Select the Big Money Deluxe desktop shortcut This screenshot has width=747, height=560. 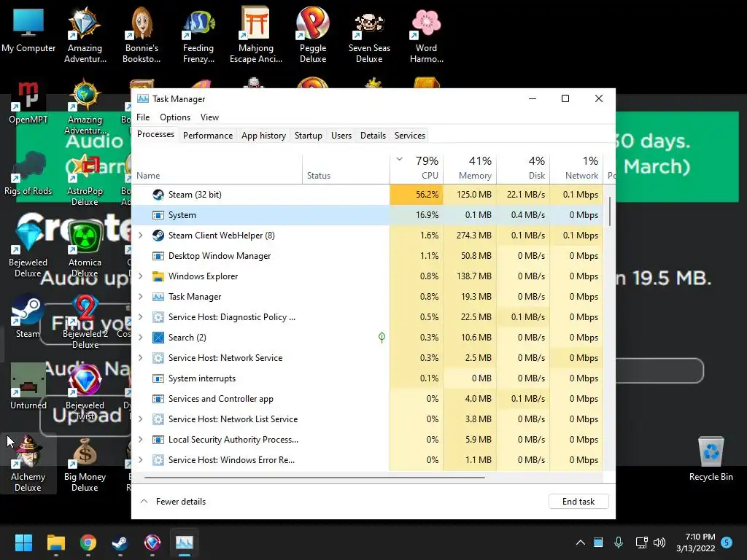point(85,464)
